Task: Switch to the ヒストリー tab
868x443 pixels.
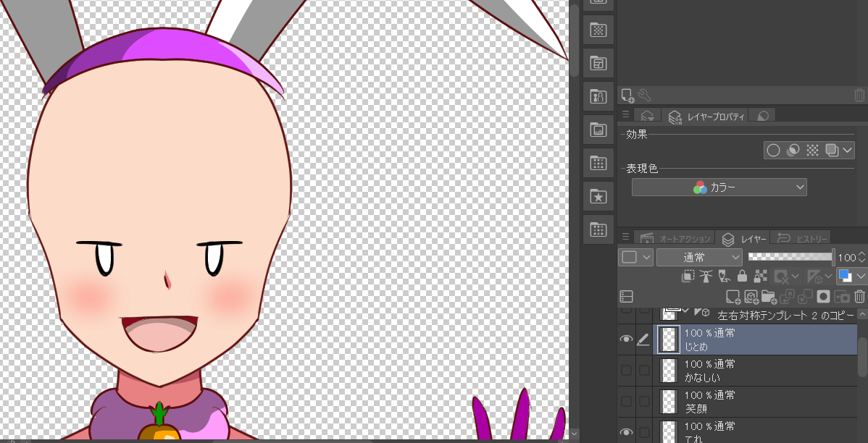Action: (x=801, y=238)
